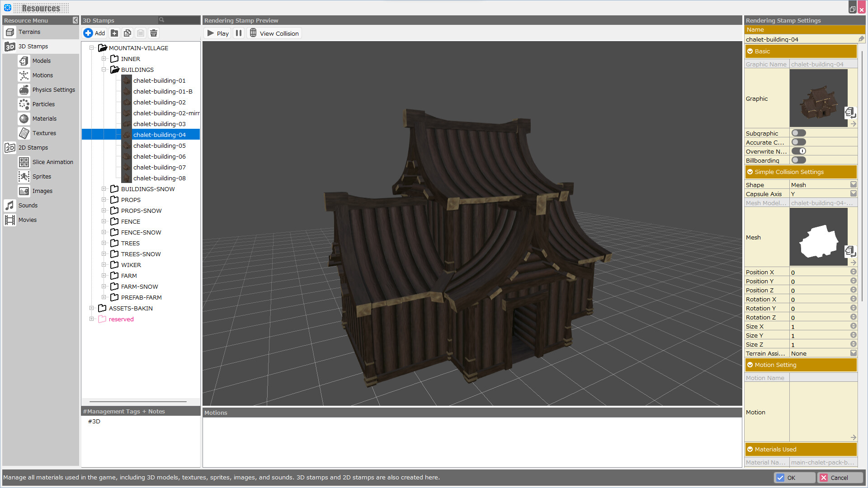Switch to the 2D Stamps section
The image size is (868, 488).
(x=10, y=147)
